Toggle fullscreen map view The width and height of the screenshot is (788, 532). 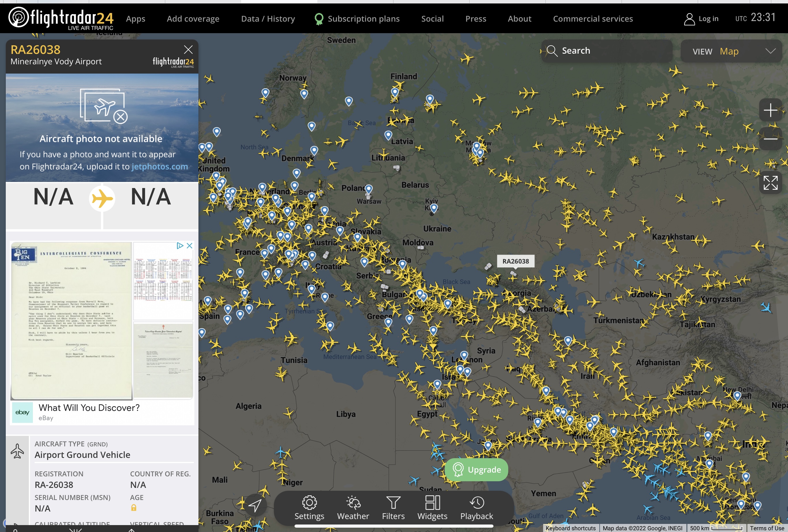(770, 183)
